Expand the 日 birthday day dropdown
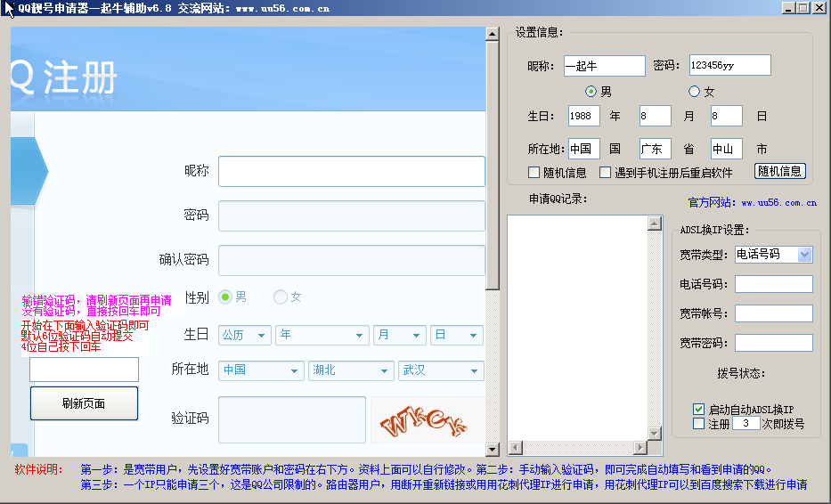Viewport: 831px width, 504px height. point(457,336)
